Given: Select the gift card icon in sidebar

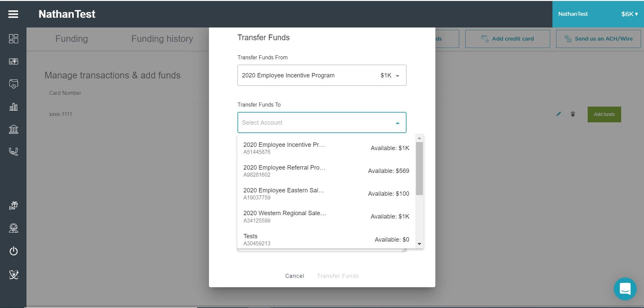Looking at the screenshot, I should click(x=13, y=61).
